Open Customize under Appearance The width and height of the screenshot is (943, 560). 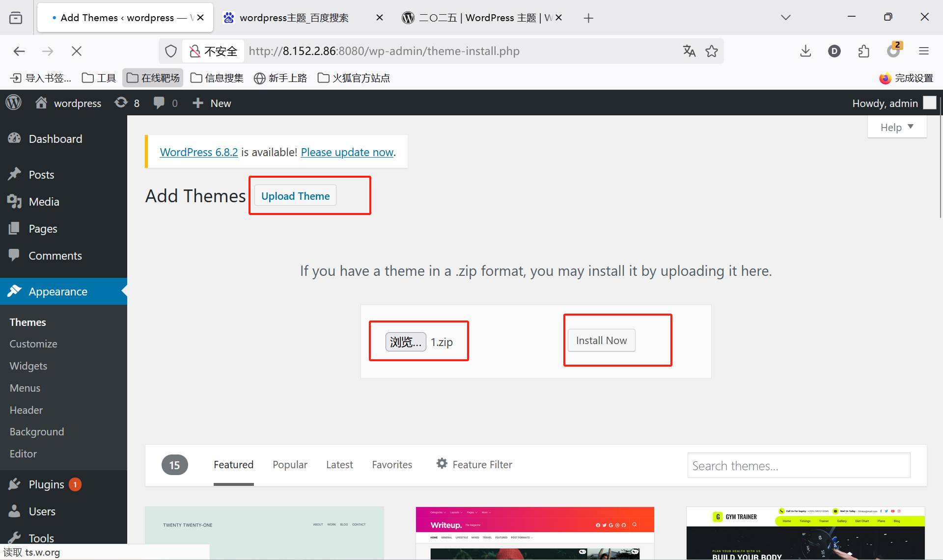(x=33, y=344)
